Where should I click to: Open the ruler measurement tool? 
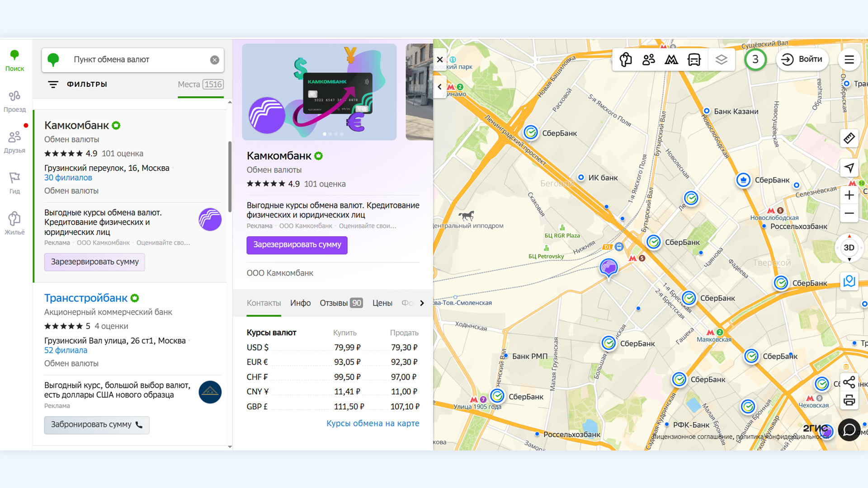pyautogui.click(x=849, y=138)
